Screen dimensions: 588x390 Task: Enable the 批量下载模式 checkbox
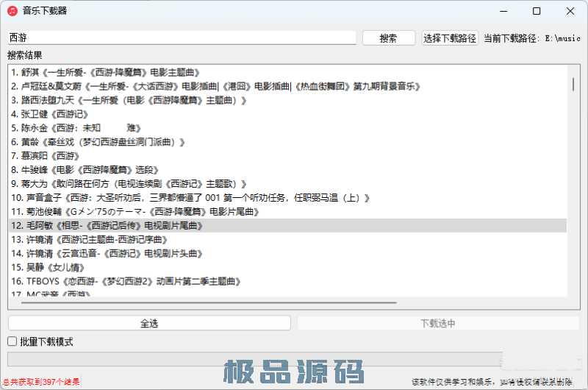tap(12, 341)
